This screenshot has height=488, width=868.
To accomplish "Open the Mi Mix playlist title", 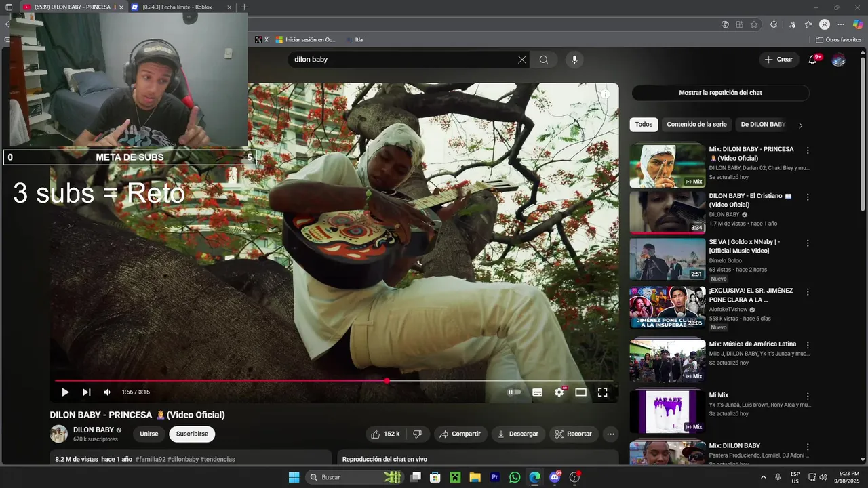I will coord(719,395).
